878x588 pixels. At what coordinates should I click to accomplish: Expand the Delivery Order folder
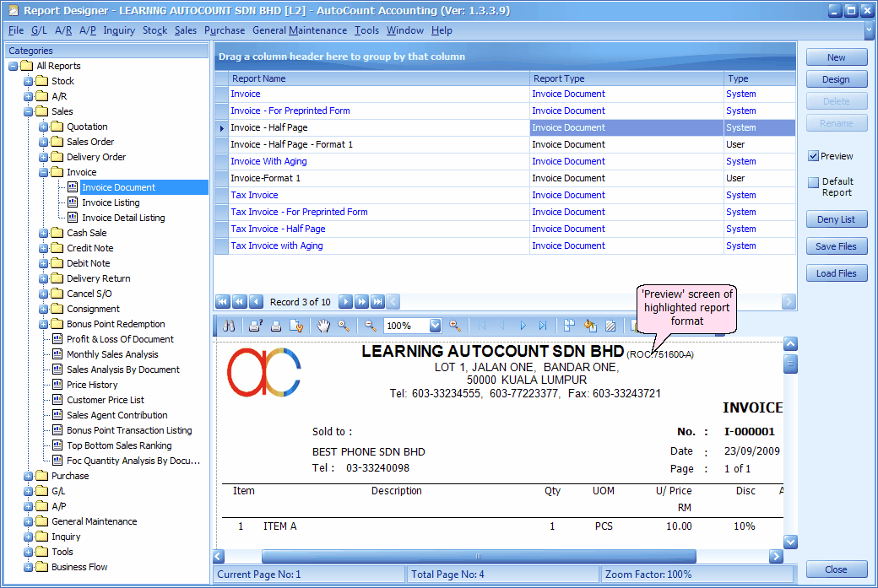coord(43,157)
